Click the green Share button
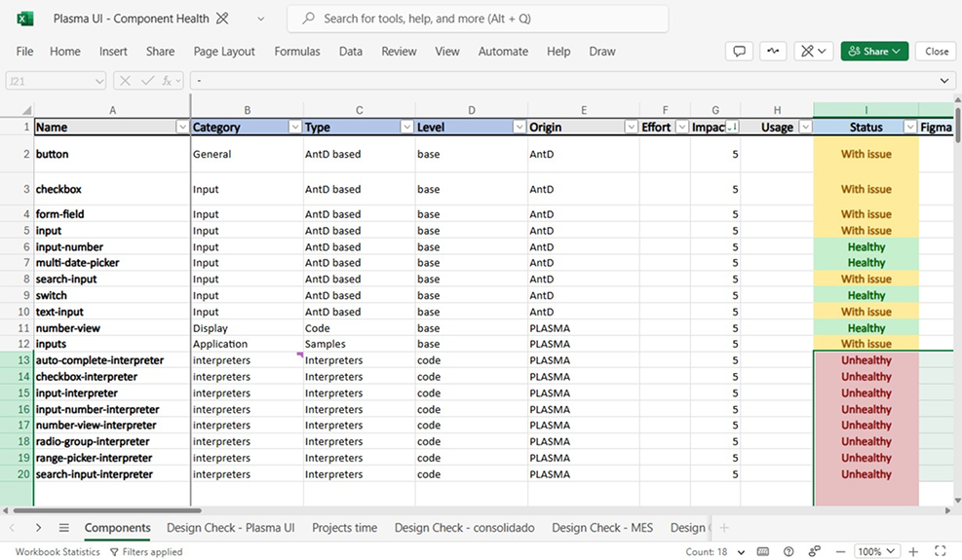The image size is (962, 560). click(x=874, y=52)
